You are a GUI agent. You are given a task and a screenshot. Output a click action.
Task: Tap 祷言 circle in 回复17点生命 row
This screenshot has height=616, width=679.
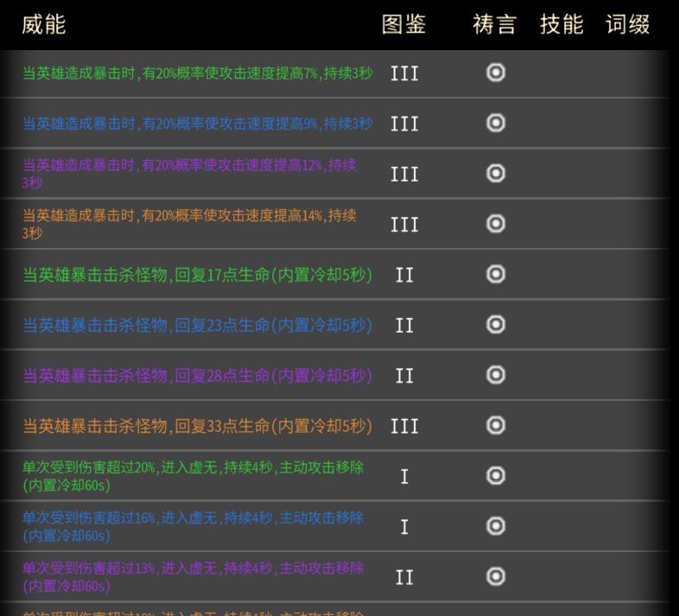tap(496, 274)
